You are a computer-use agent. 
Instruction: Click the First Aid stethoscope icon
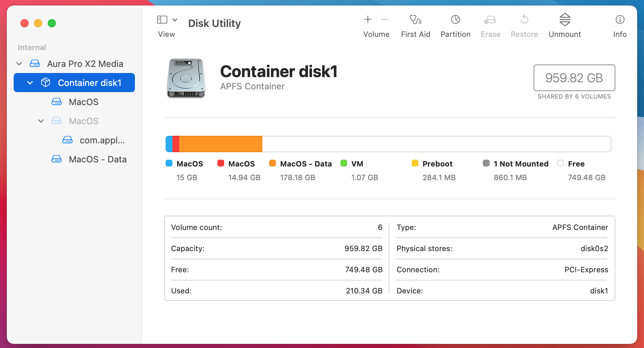pos(415,20)
